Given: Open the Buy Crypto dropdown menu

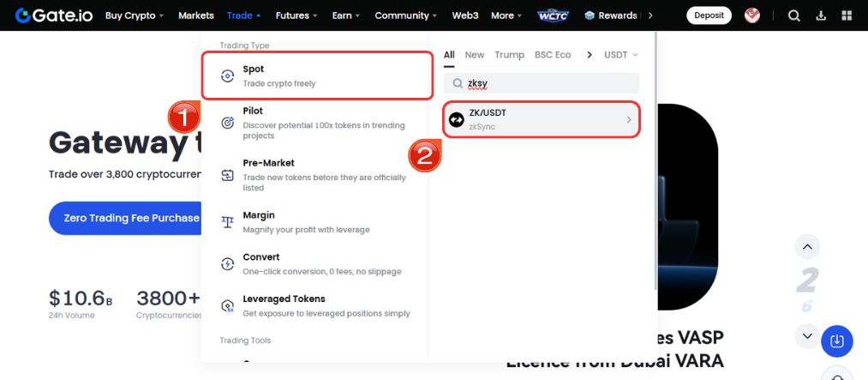Looking at the screenshot, I should (135, 15).
